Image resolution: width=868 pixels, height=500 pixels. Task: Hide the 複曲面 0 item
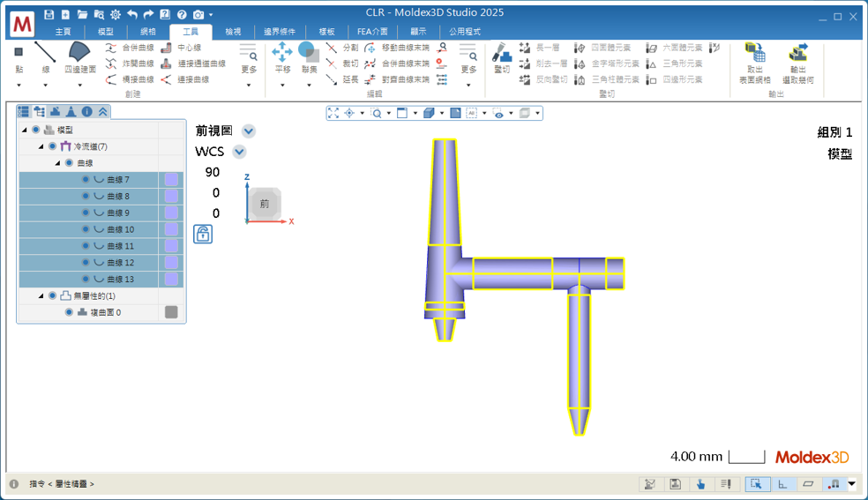69,312
